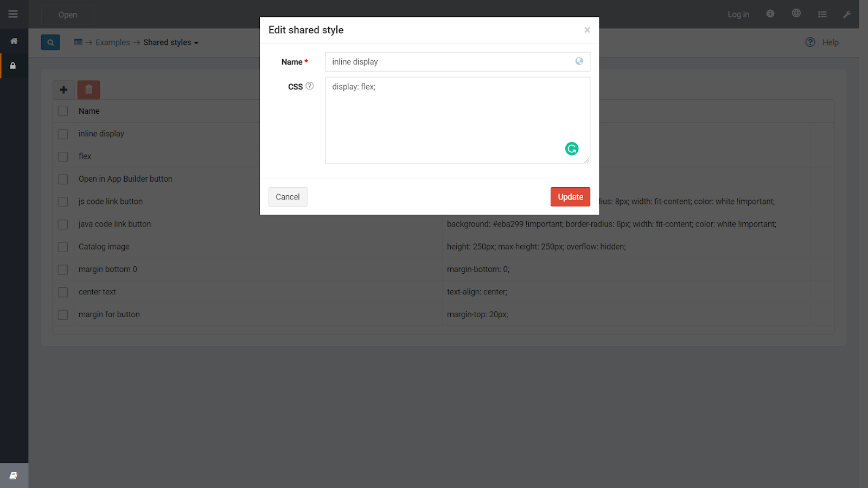Viewport: 868px width, 488px height.
Task: Toggle the select-all checkbox in Name header
Action: click(x=63, y=111)
